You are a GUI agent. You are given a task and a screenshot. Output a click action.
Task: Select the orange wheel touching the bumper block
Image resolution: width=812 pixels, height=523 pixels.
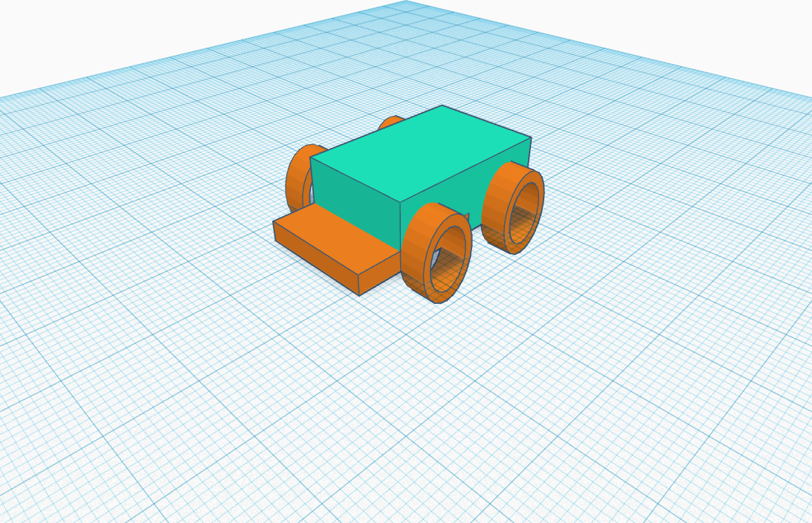(436, 253)
